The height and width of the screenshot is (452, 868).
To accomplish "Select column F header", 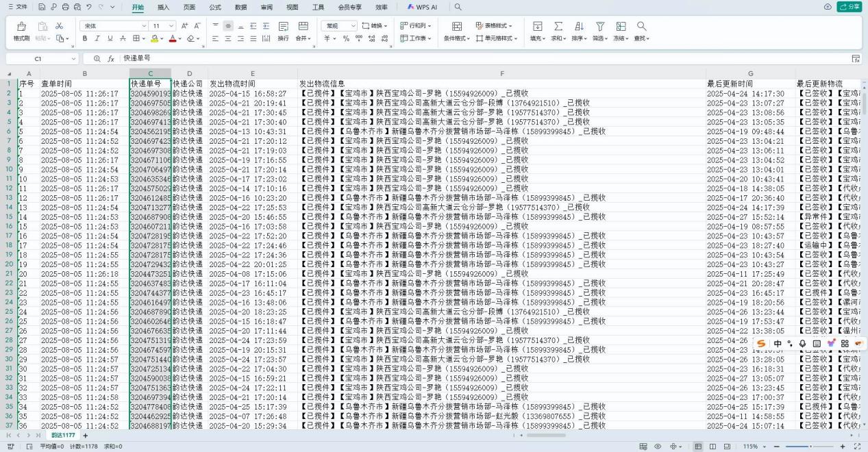I will (x=501, y=73).
